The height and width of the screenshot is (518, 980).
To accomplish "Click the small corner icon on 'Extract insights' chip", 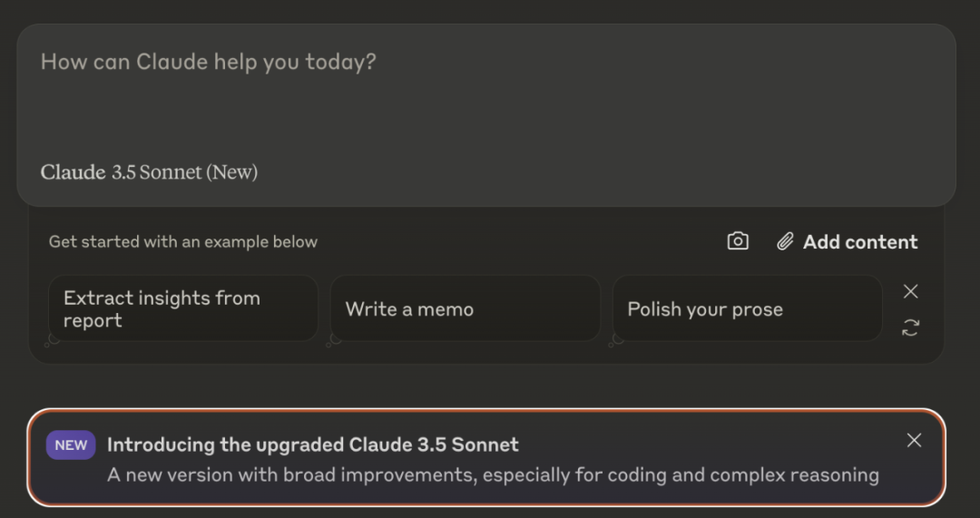I will (x=53, y=339).
